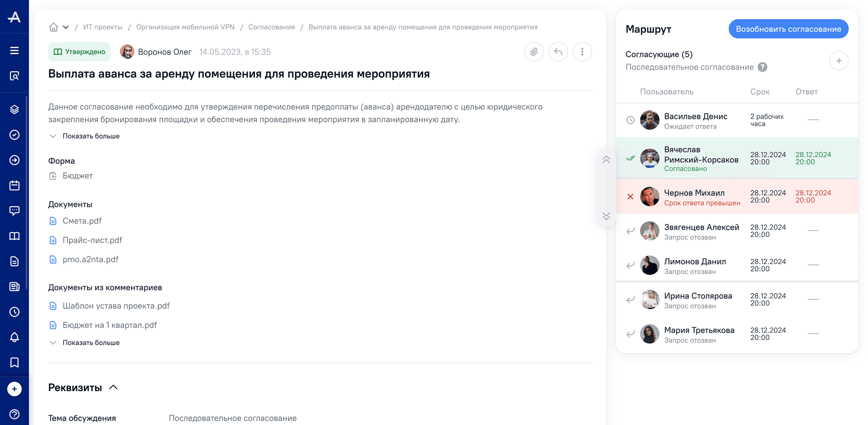Click the paperclip attachment icon

(534, 51)
